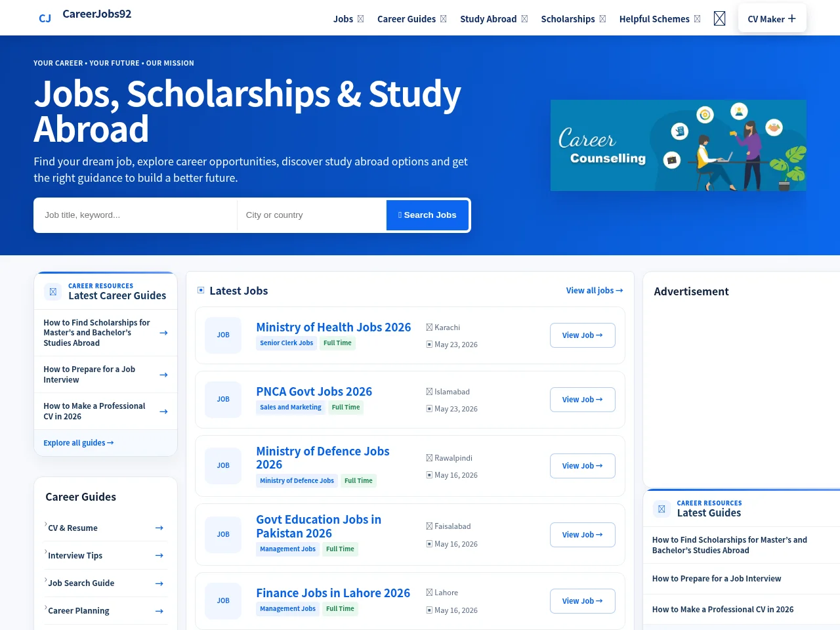
Task: Open the Career Counselling banner image
Action: click(x=679, y=146)
